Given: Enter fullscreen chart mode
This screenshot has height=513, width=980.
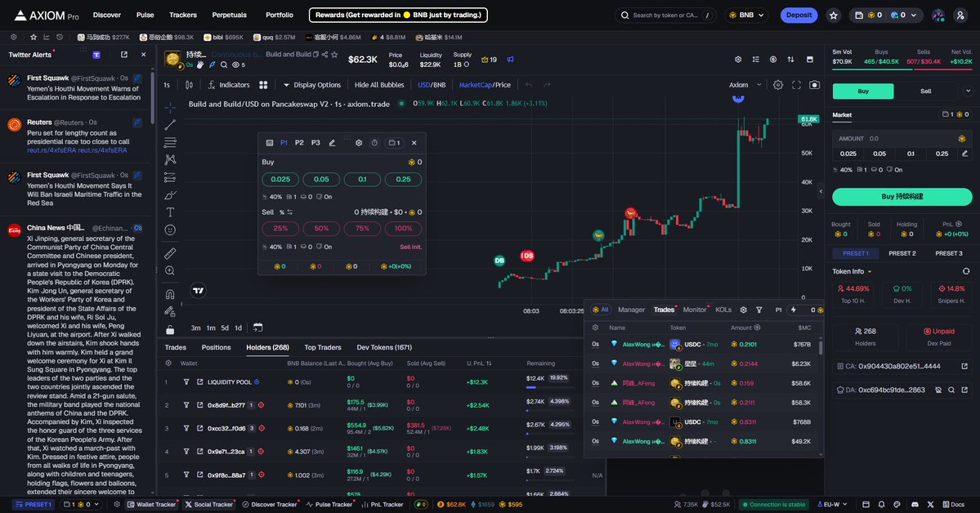Looking at the screenshot, I should click(x=796, y=85).
